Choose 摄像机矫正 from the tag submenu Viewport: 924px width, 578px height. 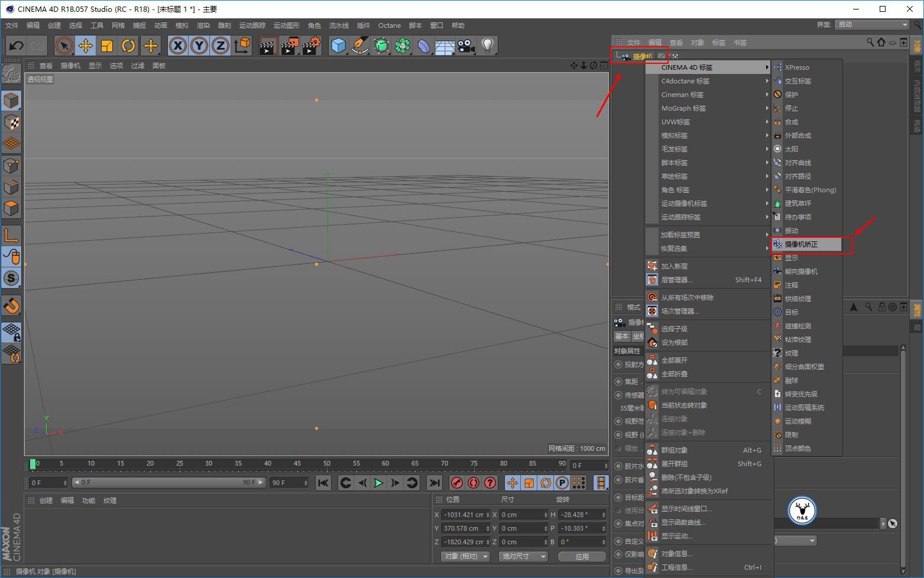[x=801, y=244]
